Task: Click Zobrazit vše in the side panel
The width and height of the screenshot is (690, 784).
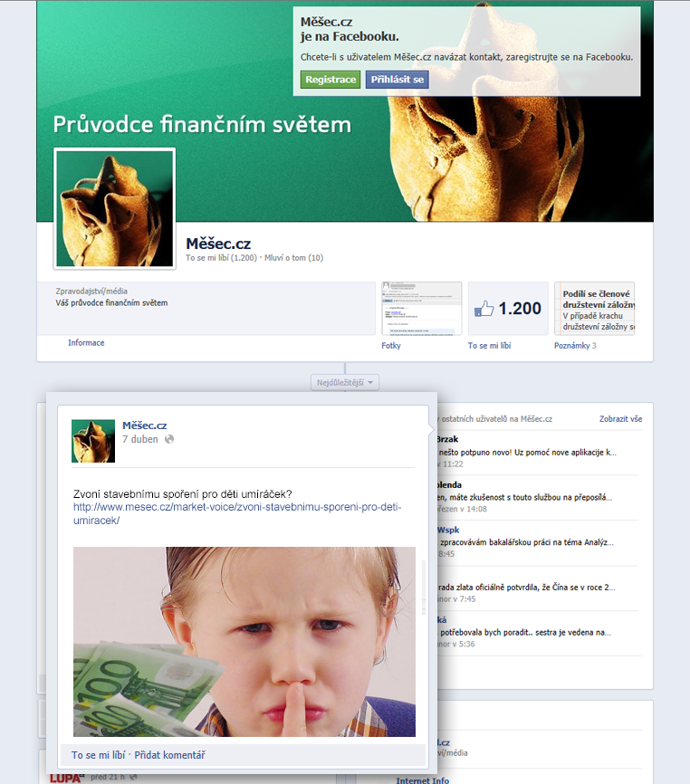Action: tap(620, 419)
